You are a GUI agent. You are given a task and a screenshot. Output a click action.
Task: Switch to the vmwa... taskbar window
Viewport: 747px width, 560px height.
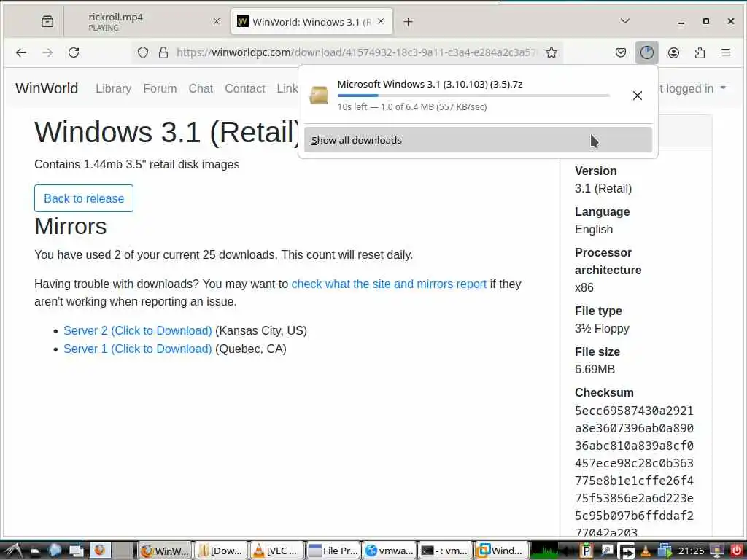pos(390,551)
